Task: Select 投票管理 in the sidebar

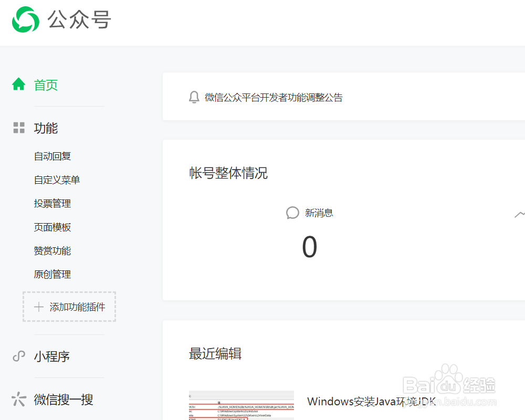Action: click(52, 203)
